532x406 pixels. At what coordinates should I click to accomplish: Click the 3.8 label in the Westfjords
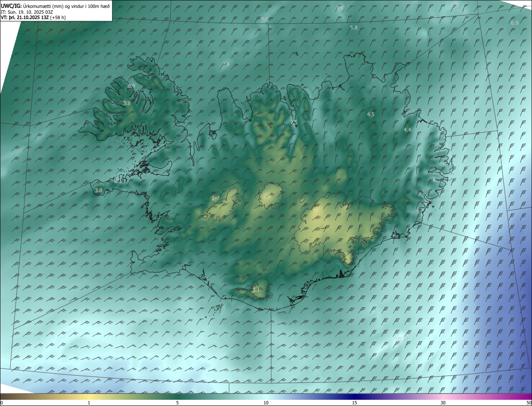[x=127, y=103]
